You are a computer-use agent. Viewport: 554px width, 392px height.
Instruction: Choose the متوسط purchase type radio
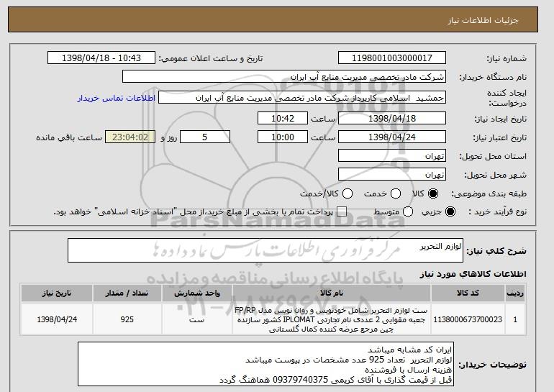click(408, 211)
